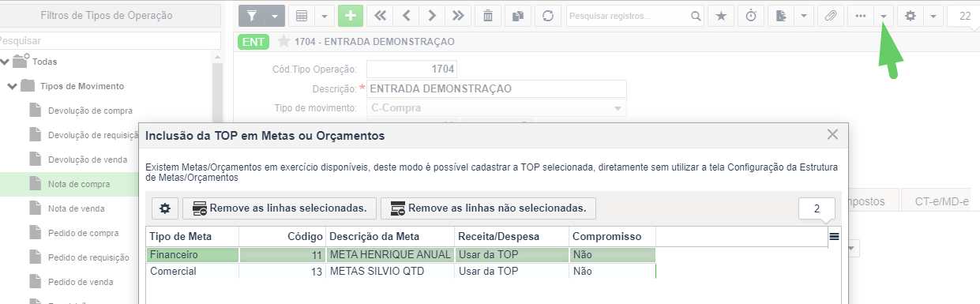This screenshot has height=304, width=980.
Task: Go to the previous record
Action: [407, 15]
